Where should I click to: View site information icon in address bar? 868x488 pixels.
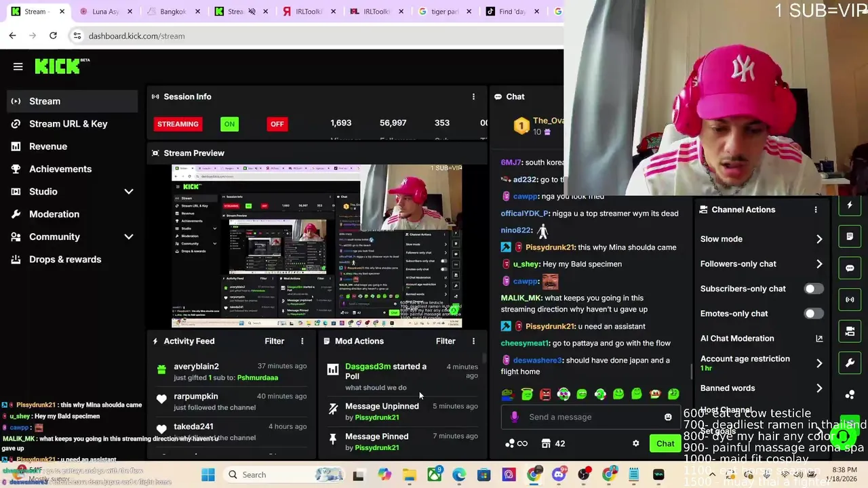[77, 35]
